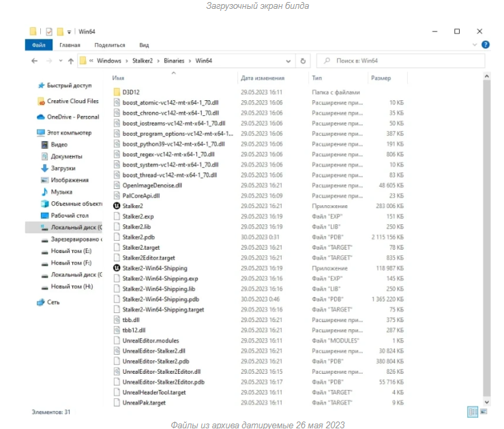Viewport: 504px width, 429px height.
Task: Select Новый том (F:) drive
Action: pos(71,263)
